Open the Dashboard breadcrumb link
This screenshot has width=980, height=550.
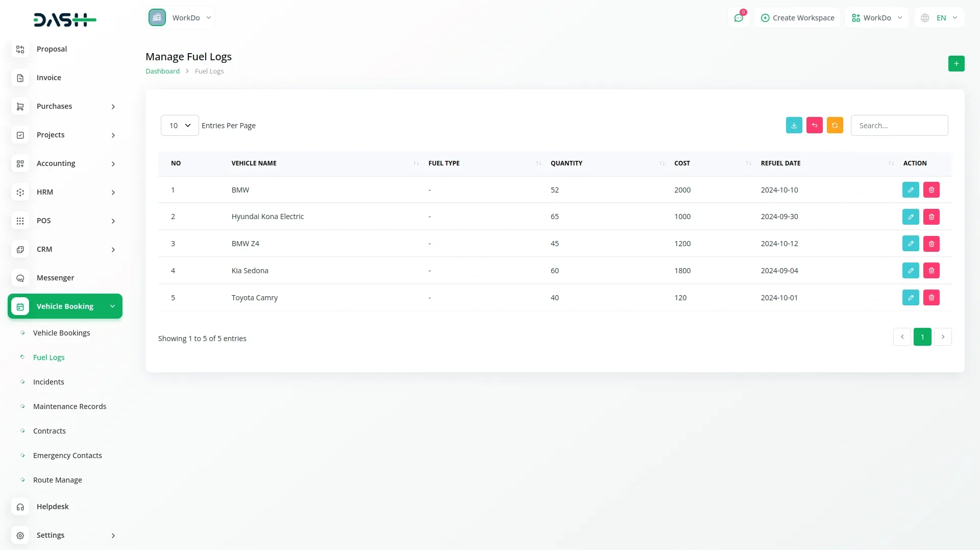[x=162, y=71]
